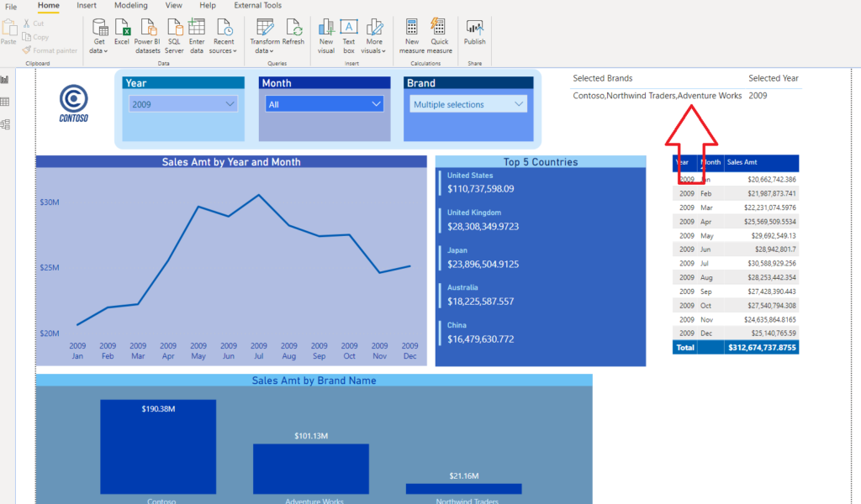861x504 pixels.
Task: Open the Get data menu
Action: pyautogui.click(x=99, y=35)
